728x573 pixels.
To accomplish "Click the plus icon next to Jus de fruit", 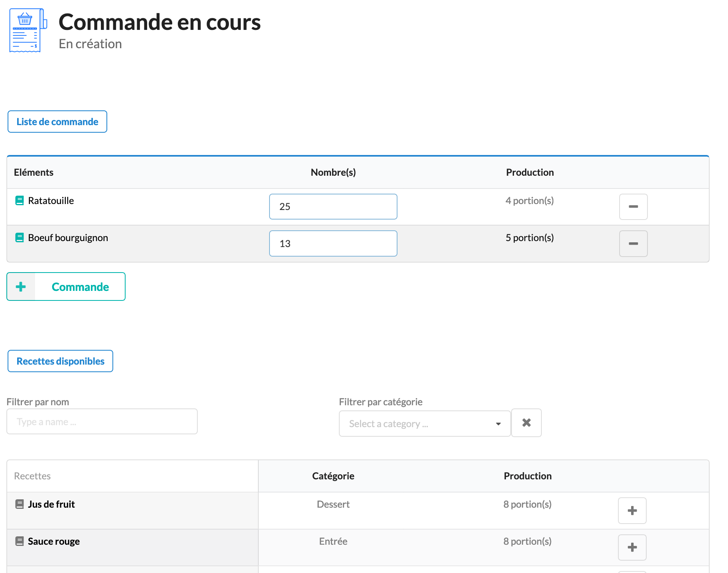I will pyautogui.click(x=632, y=510).
